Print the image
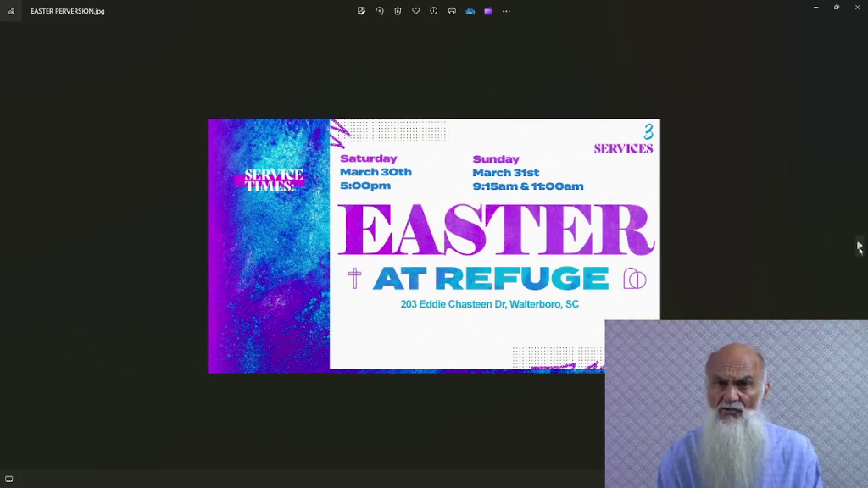The height and width of the screenshot is (488, 868). point(452,11)
